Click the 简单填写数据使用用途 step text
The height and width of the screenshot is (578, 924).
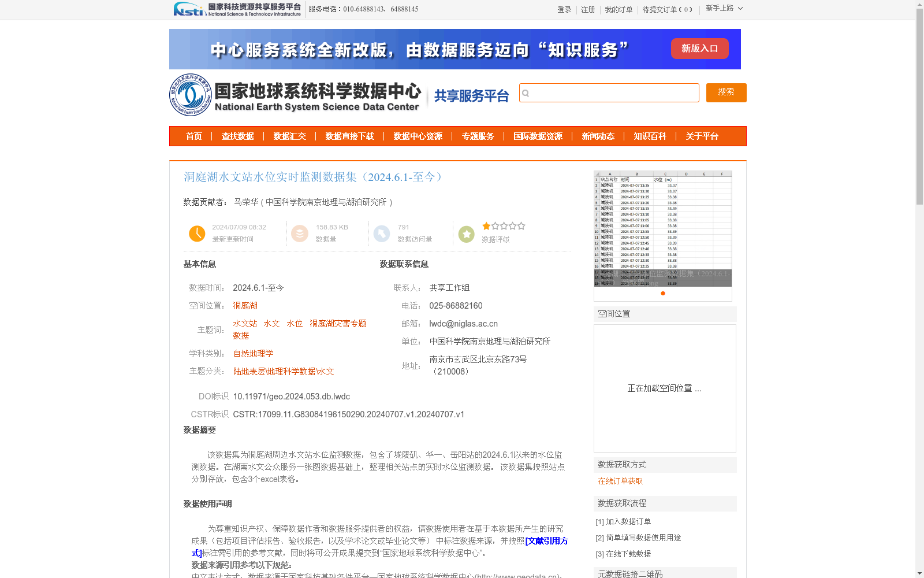643,538
